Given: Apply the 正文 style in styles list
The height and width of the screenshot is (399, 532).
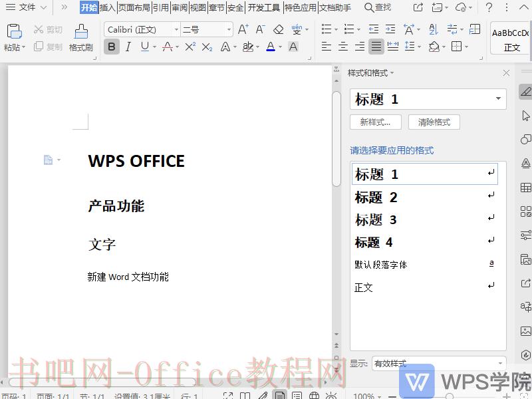Looking at the screenshot, I should tap(424, 287).
